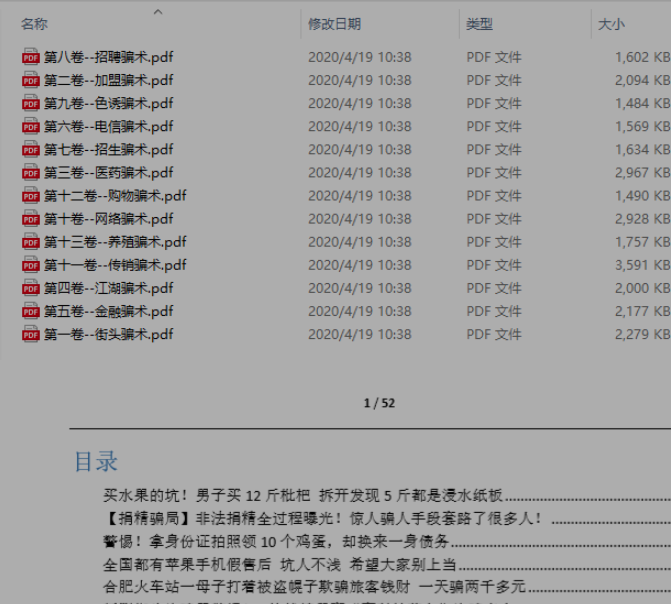Select file name 第十卷--网络骗术.pdf
The image size is (671, 604).
(109, 219)
